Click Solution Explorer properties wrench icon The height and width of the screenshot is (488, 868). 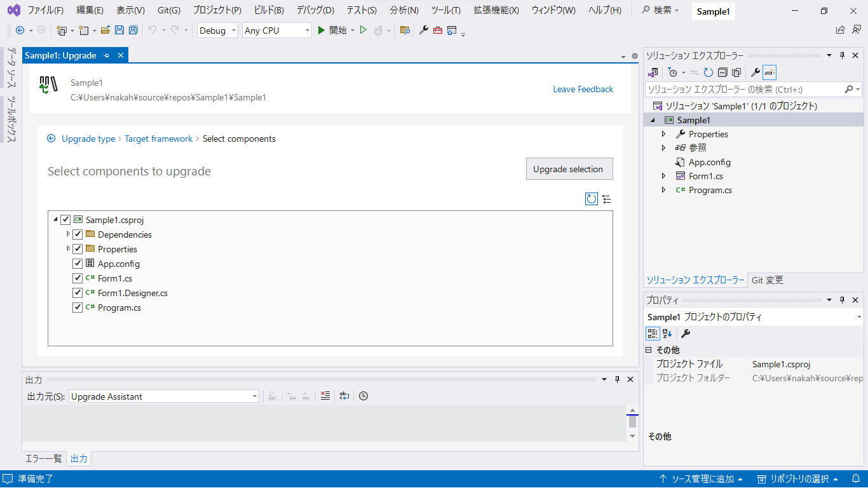pyautogui.click(x=755, y=72)
